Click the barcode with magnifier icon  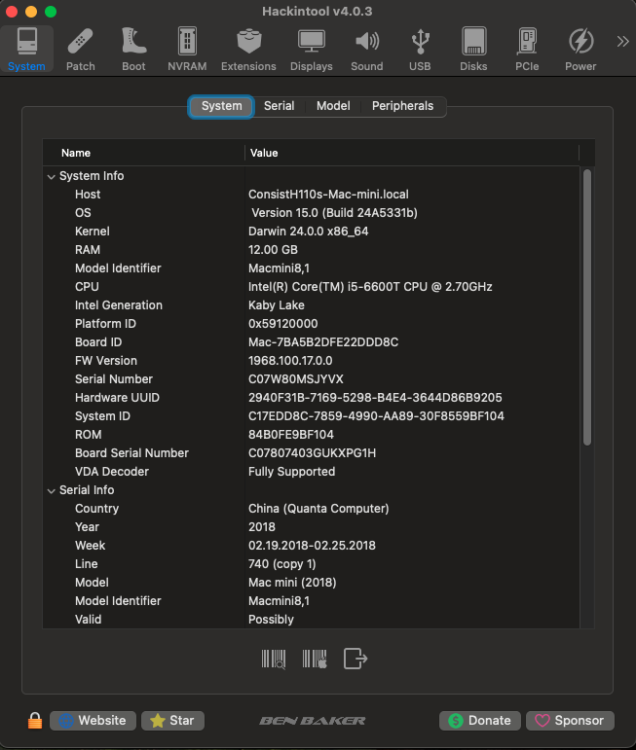pos(274,659)
